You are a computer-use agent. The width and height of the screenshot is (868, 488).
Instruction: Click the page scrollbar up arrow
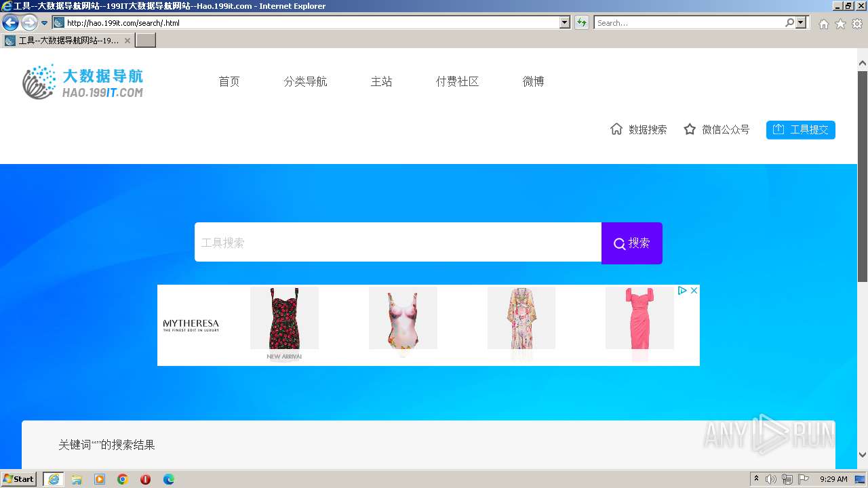(x=863, y=64)
